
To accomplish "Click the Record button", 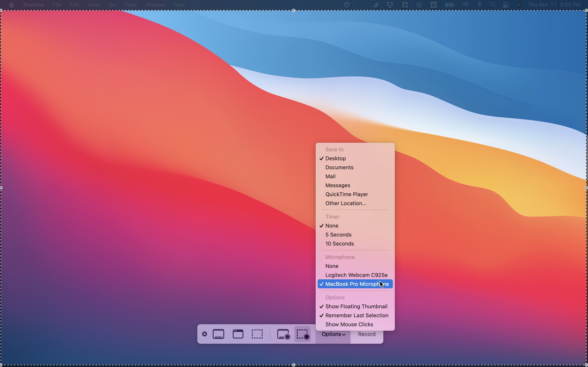I will point(366,334).
